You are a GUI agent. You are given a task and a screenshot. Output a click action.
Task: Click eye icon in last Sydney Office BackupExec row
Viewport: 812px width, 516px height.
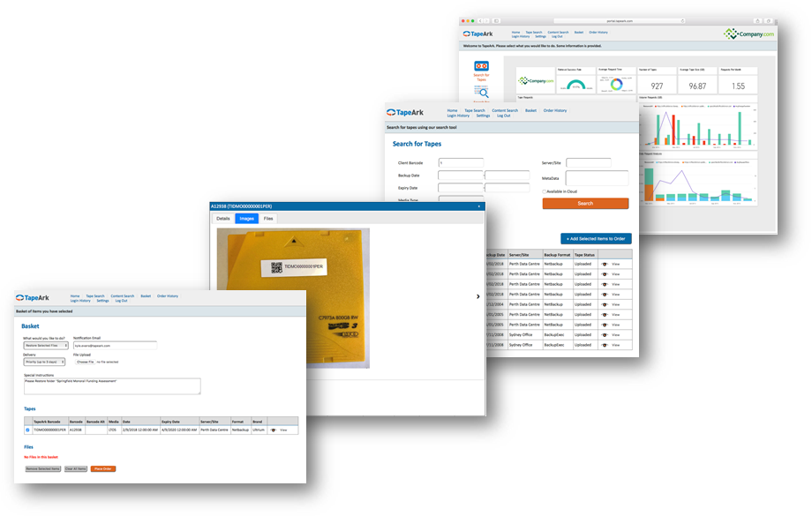pos(605,345)
